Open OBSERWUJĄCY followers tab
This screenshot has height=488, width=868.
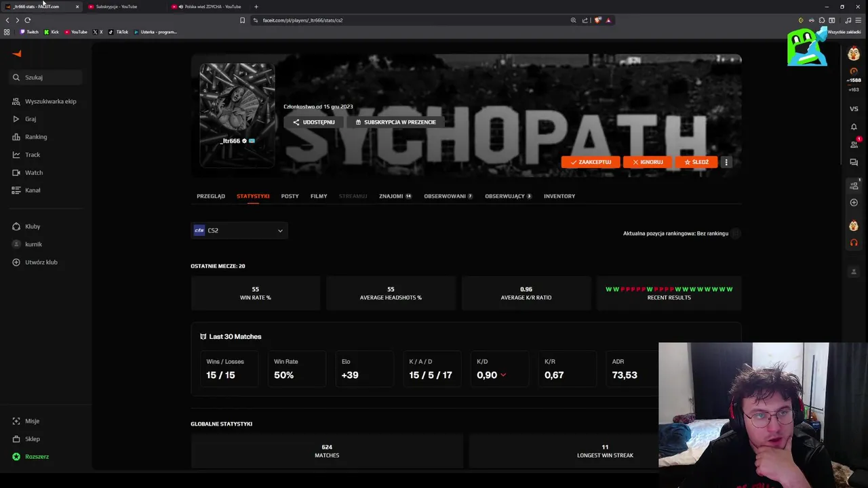[x=508, y=196]
